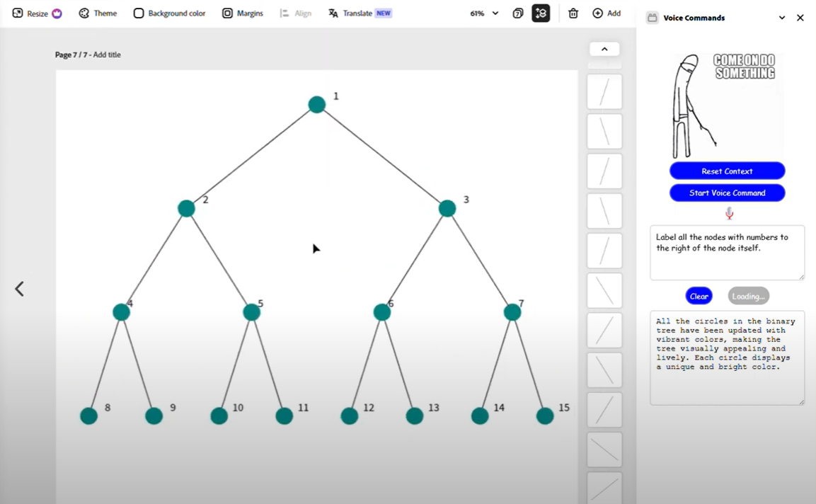
Task: Click the response output text area
Action: coord(727,357)
